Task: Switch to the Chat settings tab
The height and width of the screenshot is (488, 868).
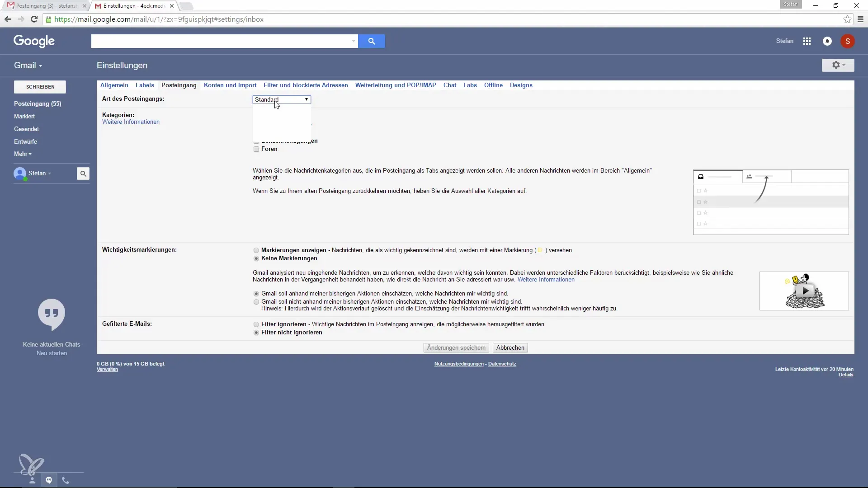Action: 450,85
